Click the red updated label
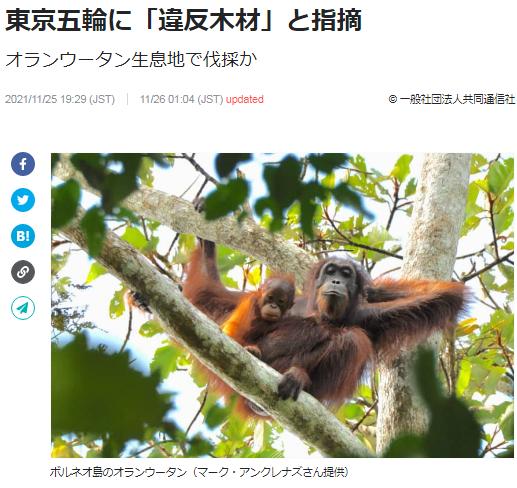Image resolution: width=517 pixels, height=488 pixels. pos(245,99)
